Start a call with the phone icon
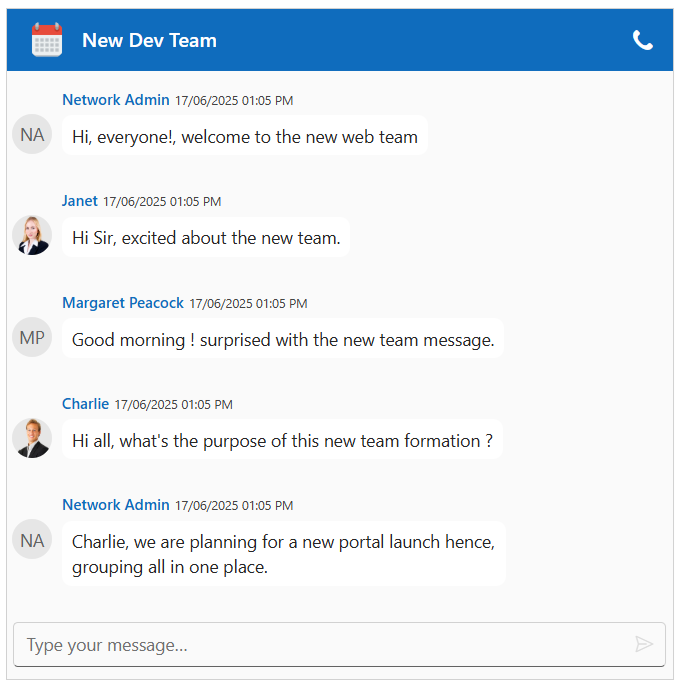This screenshot has height=689, width=682. tap(643, 40)
